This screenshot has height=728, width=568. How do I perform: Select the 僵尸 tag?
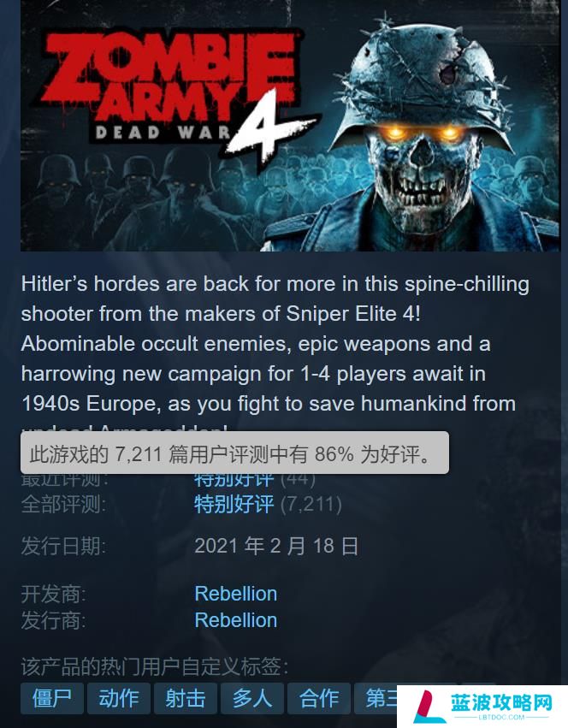point(52,698)
